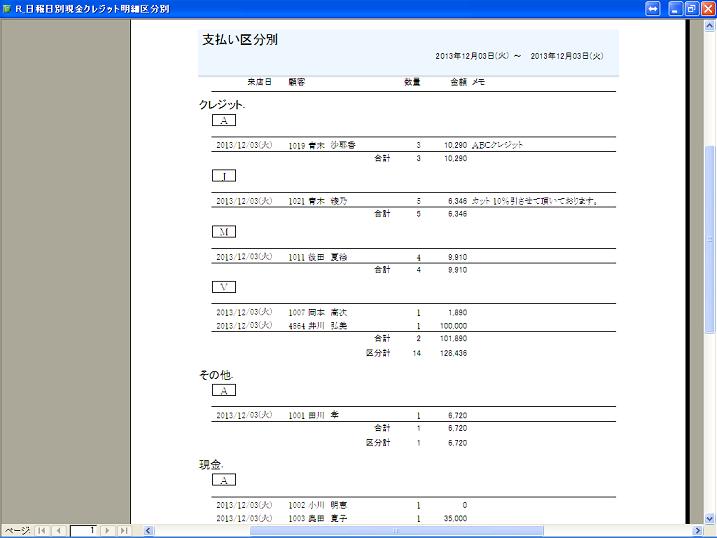Click the 9,910 amount in customer 1011 row
717x538 pixels.
click(x=457, y=257)
